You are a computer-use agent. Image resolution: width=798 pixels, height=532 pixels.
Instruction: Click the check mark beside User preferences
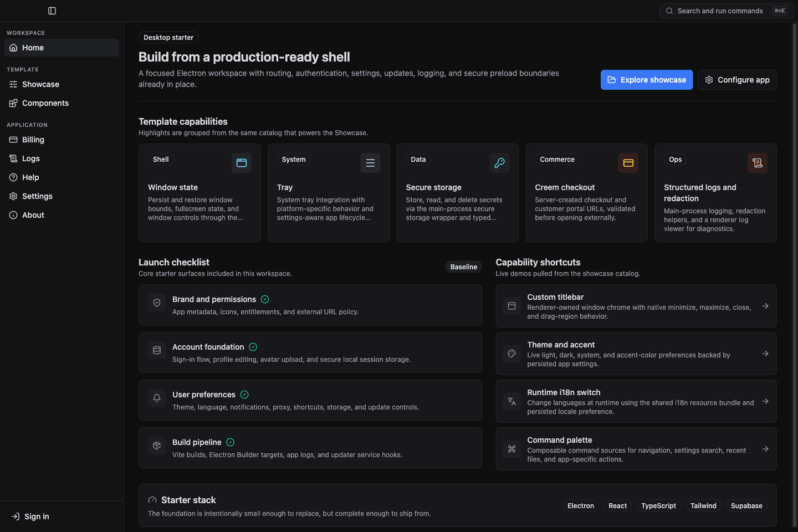[x=244, y=395]
